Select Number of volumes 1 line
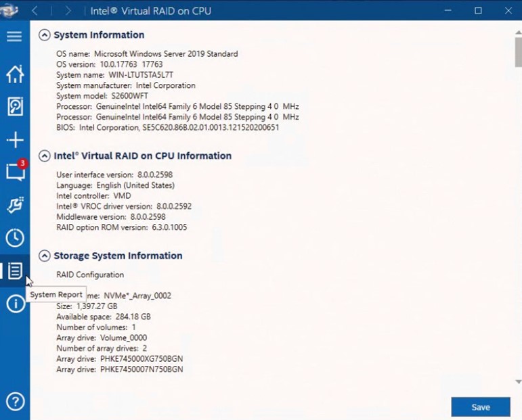 [96, 327]
